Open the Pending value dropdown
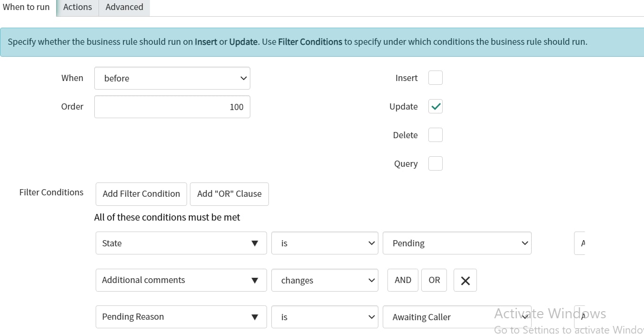The image size is (644, 334). [457, 243]
